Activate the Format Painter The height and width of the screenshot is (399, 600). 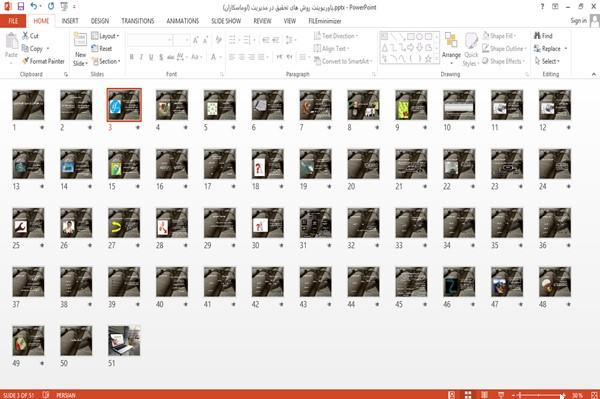(x=43, y=61)
